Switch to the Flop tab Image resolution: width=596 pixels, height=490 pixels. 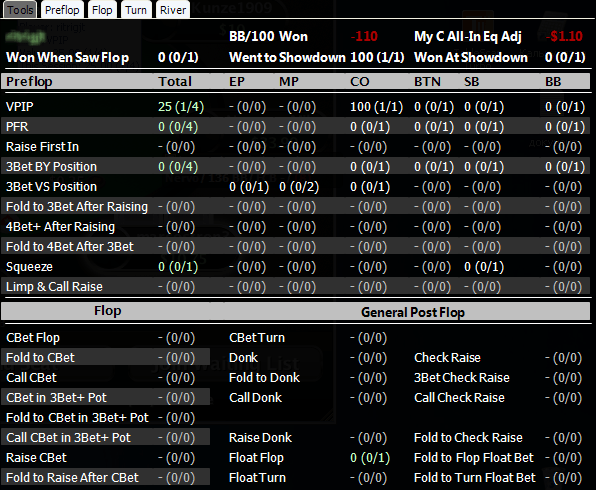click(x=102, y=10)
